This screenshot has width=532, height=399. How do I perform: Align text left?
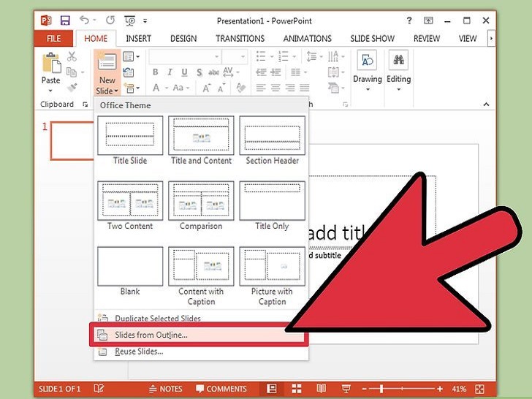[260, 88]
